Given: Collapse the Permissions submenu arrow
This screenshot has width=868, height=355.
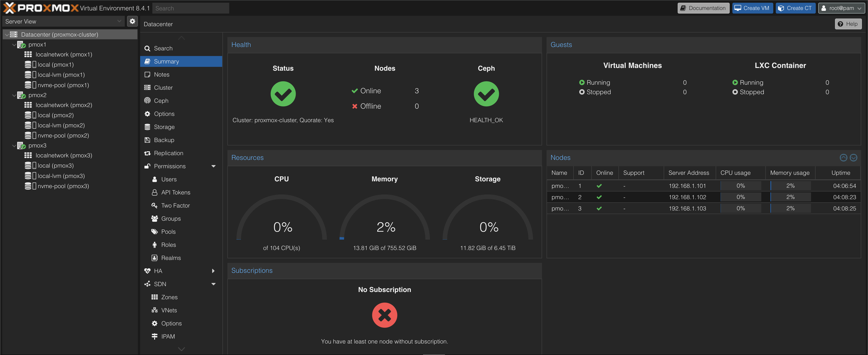Looking at the screenshot, I should (213, 166).
